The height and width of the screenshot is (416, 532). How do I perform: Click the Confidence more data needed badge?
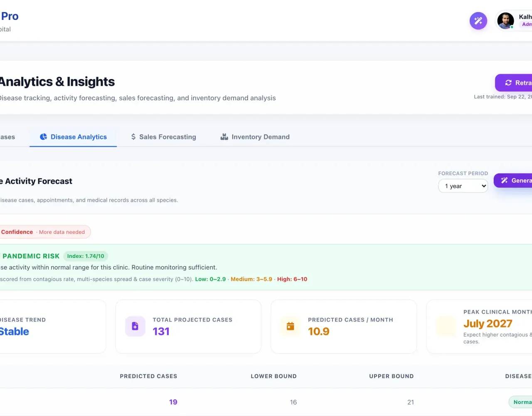(x=45, y=232)
